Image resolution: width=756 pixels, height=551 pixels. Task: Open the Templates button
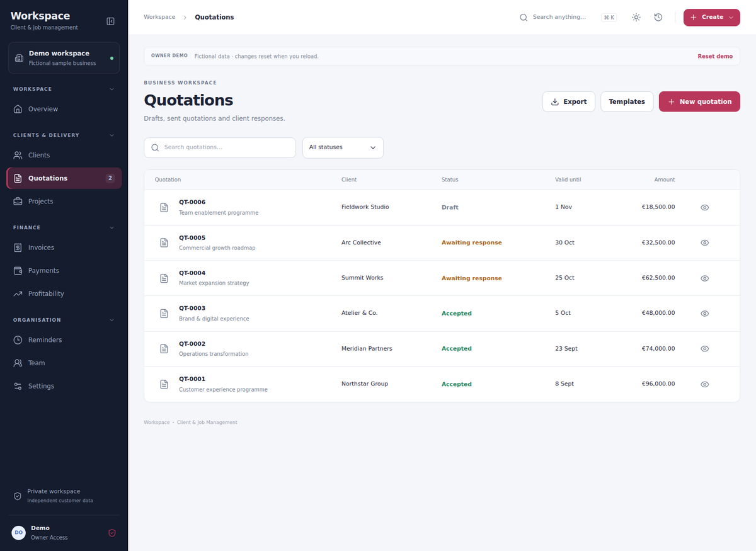pyautogui.click(x=627, y=101)
